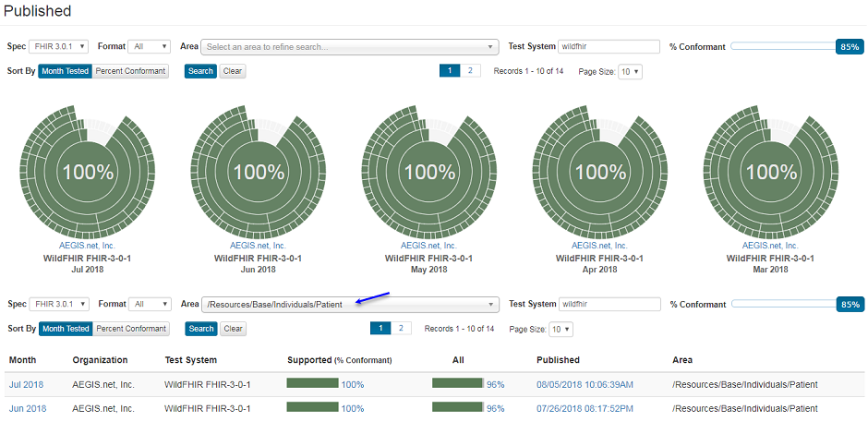Screen dimensions: 868x422
Task: Click the Supported (% Conformant) column header
Action: (340, 360)
